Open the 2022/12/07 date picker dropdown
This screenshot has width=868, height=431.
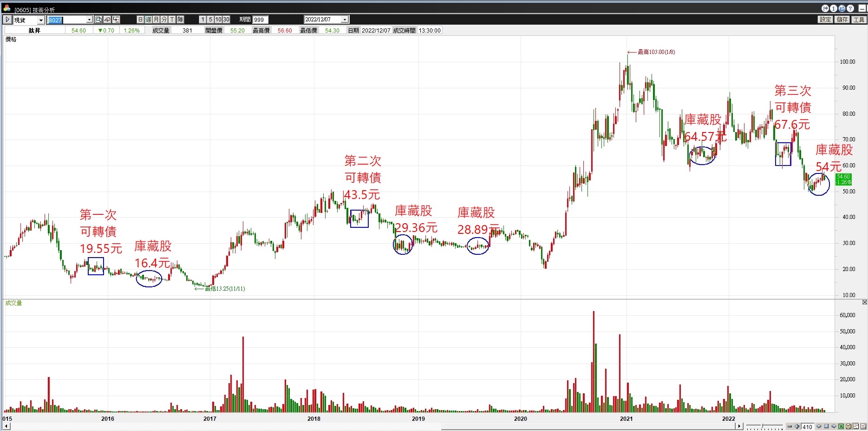(x=345, y=20)
